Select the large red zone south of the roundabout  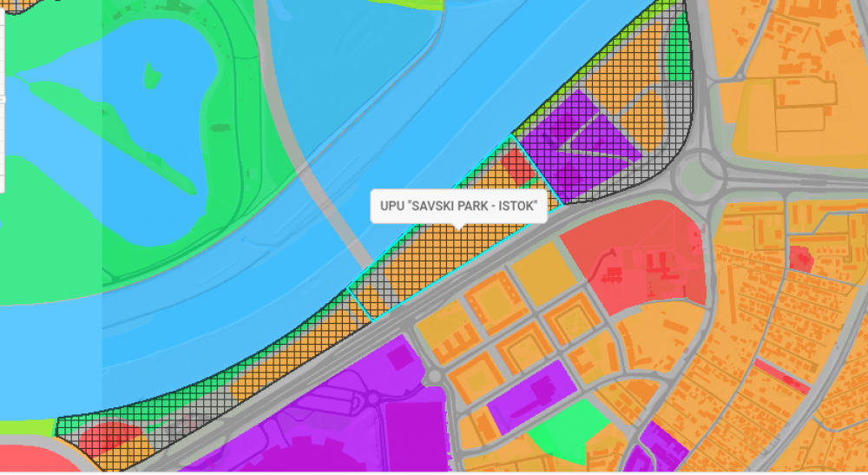point(636,257)
